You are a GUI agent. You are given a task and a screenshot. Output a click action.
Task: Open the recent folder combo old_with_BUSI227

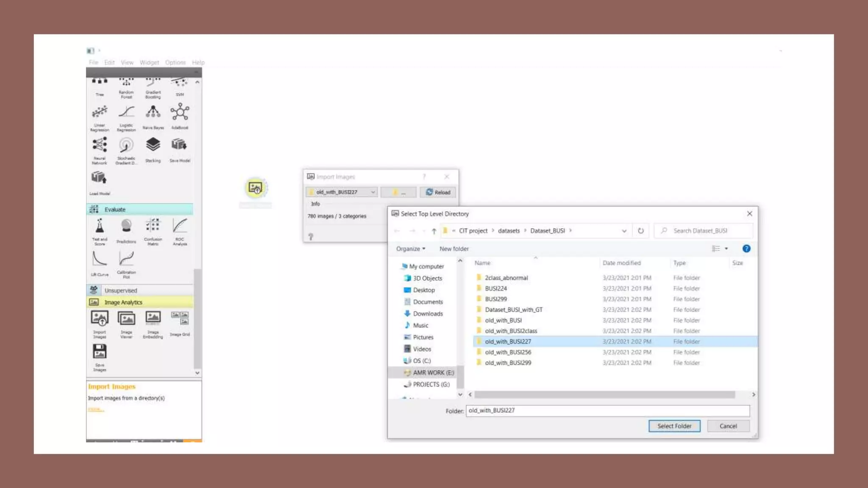[x=341, y=192]
